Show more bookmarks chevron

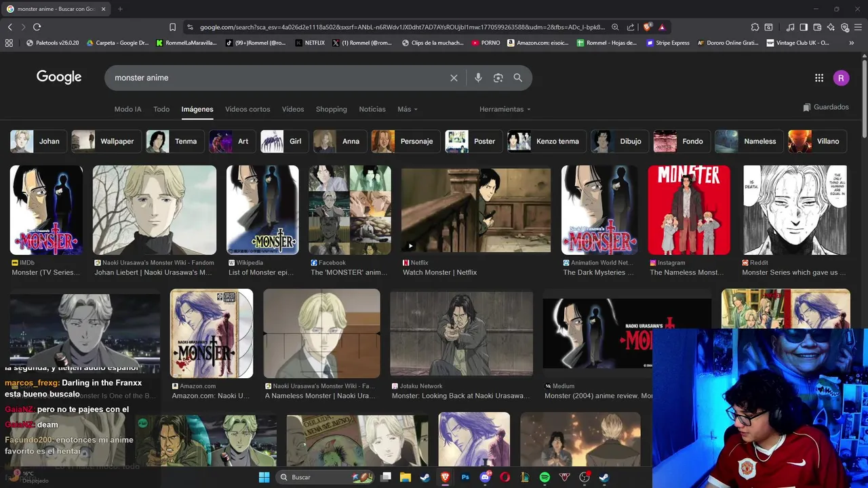pyautogui.click(x=852, y=43)
